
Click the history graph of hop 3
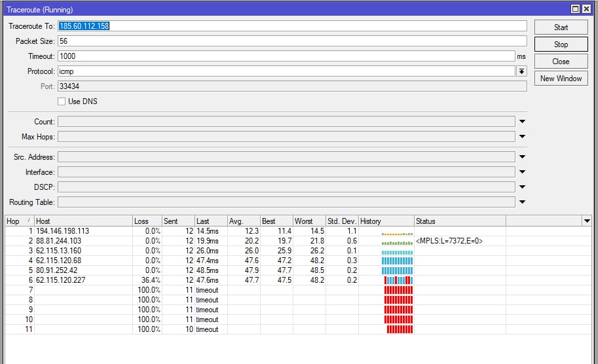(397, 252)
